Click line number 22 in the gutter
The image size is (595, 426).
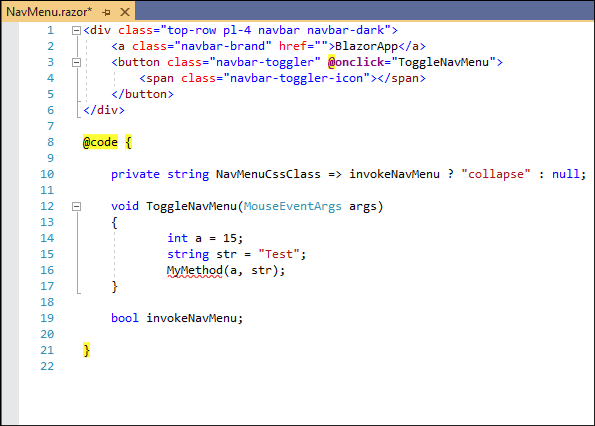(47, 366)
